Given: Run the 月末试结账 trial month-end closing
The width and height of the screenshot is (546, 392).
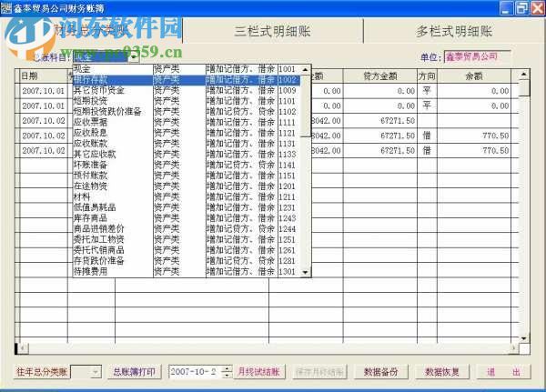Looking at the screenshot, I should 259,372.
